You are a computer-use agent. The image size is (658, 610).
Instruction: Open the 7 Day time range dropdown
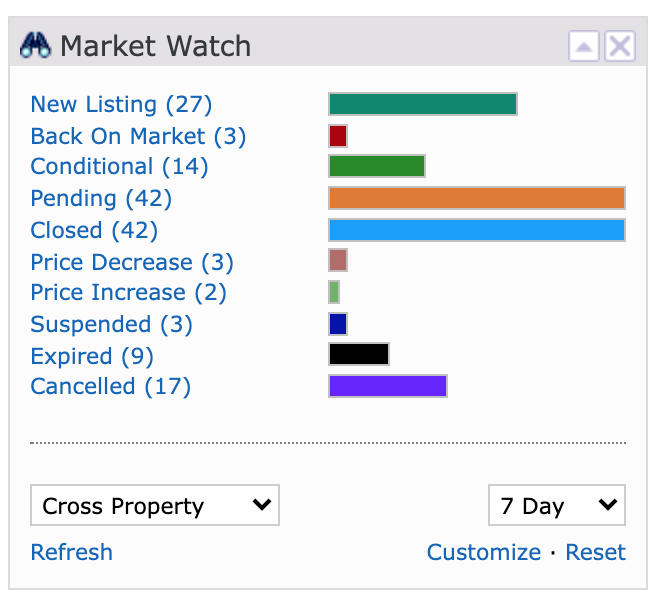click(x=557, y=505)
